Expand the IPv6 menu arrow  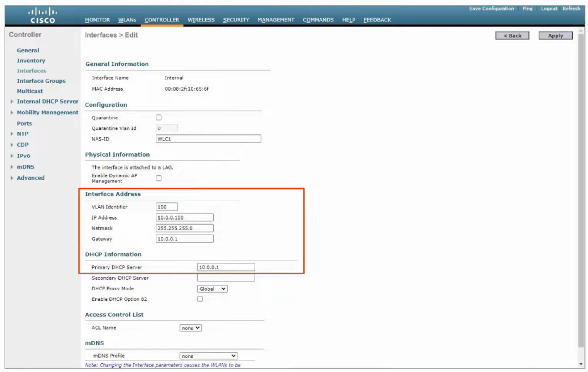click(x=12, y=156)
